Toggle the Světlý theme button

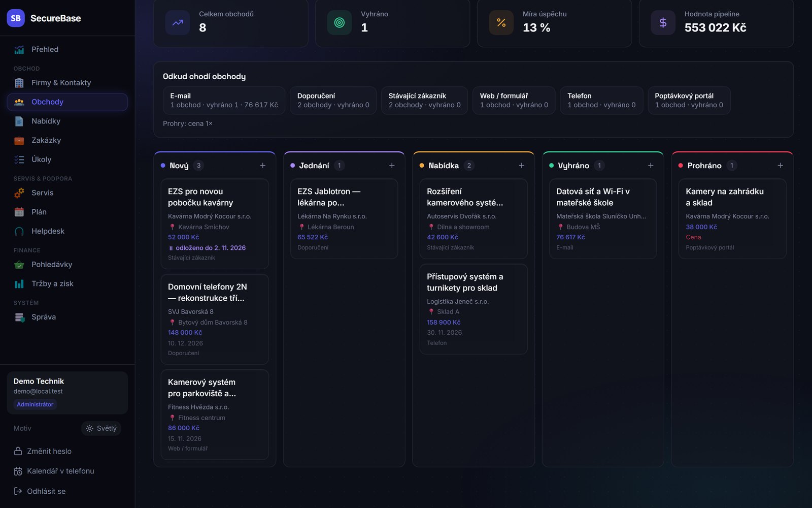tap(101, 428)
